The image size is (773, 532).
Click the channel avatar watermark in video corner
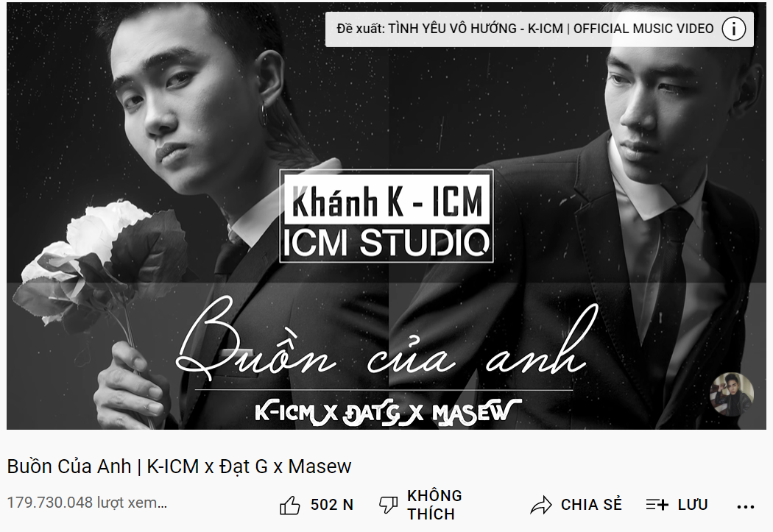[x=731, y=394]
